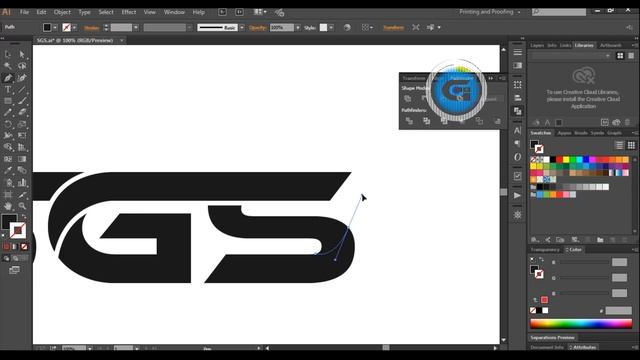640x360 pixels.
Task: Select the Rotate tool
Action: pos(8,124)
